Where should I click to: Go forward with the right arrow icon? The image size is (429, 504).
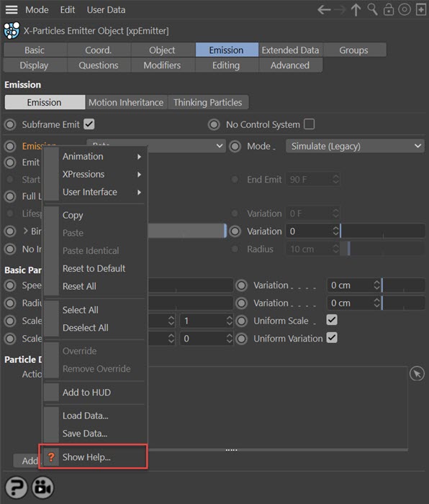coord(340,10)
